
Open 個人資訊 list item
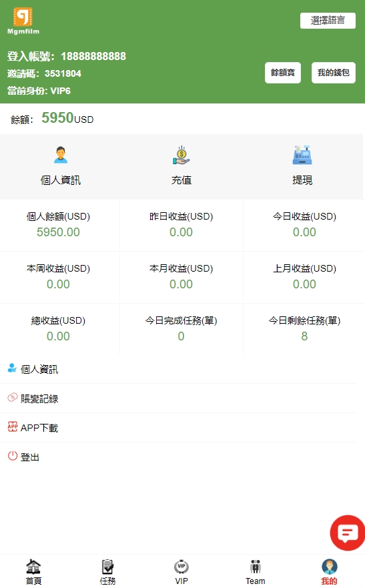pos(178,369)
